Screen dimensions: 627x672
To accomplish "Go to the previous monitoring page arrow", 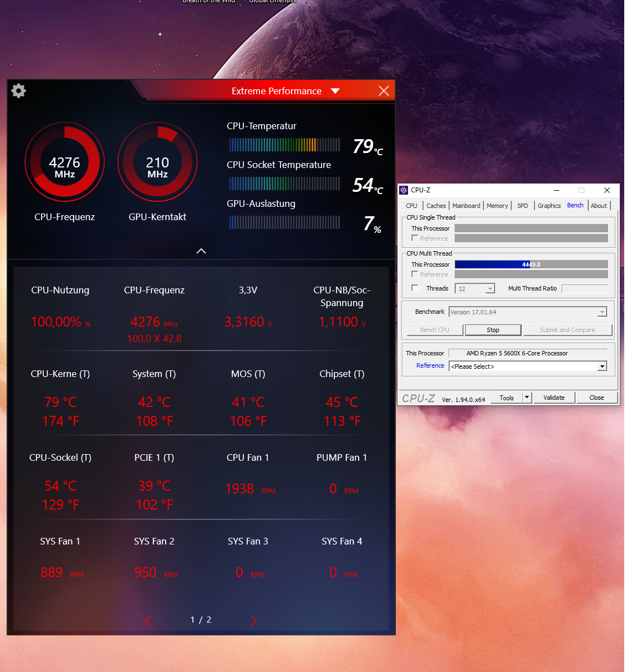I will (x=148, y=620).
